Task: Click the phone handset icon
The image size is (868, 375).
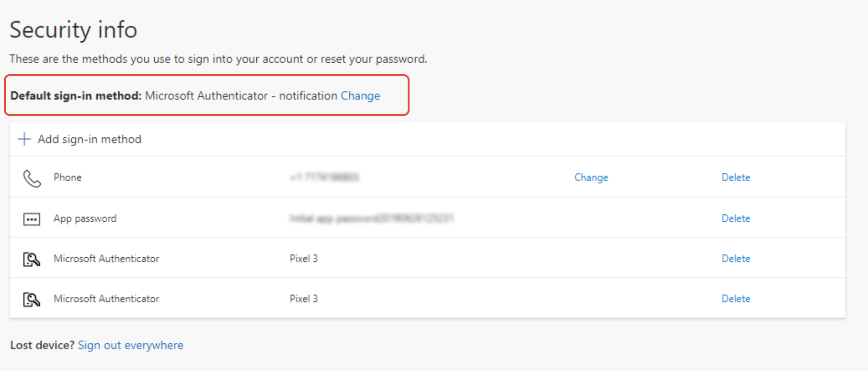Action: tap(32, 178)
